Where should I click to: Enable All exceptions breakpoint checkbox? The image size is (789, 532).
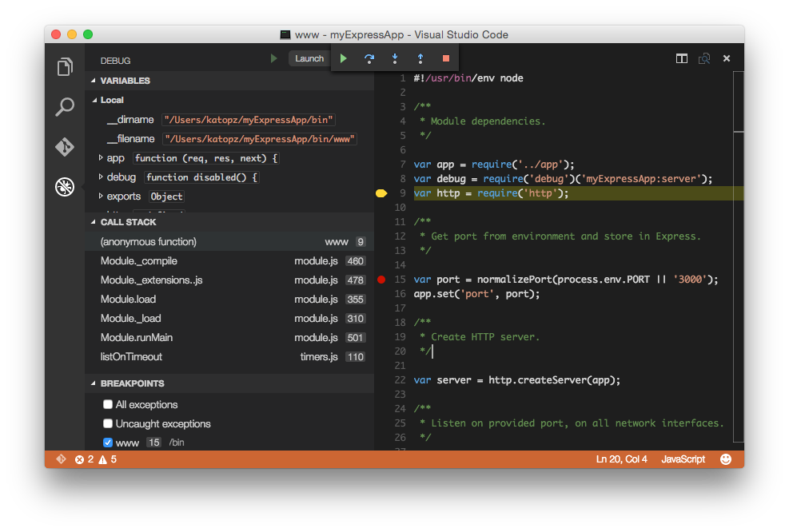pyautogui.click(x=108, y=404)
